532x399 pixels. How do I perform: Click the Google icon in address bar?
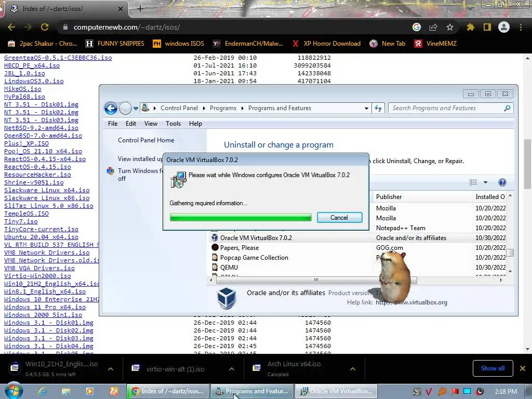[x=417, y=27]
